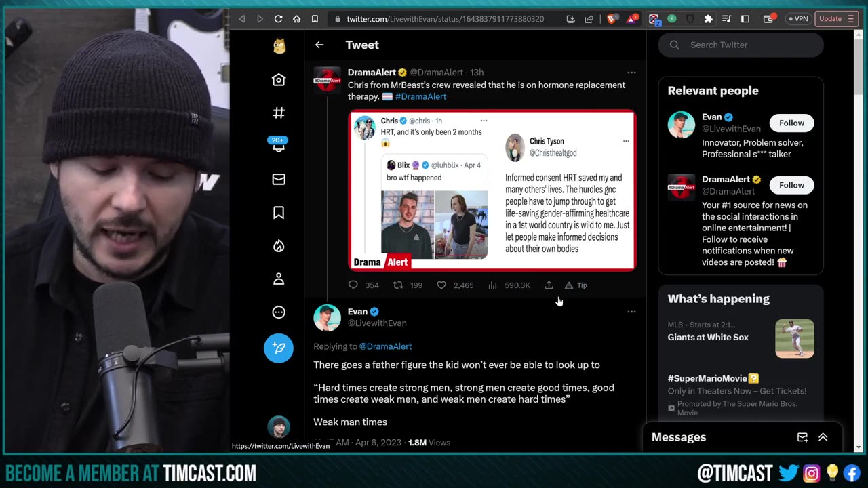Go back using browser back arrow

(242, 19)
